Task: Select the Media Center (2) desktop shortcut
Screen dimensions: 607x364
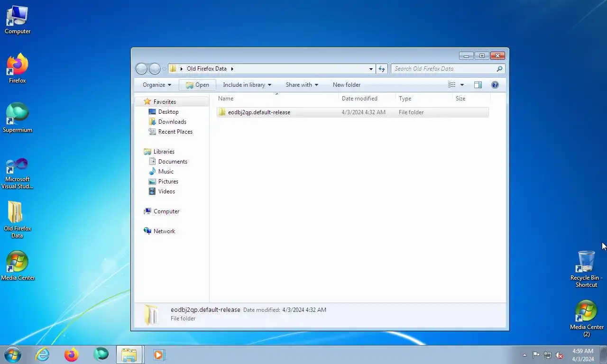Action: coord(587,319)
